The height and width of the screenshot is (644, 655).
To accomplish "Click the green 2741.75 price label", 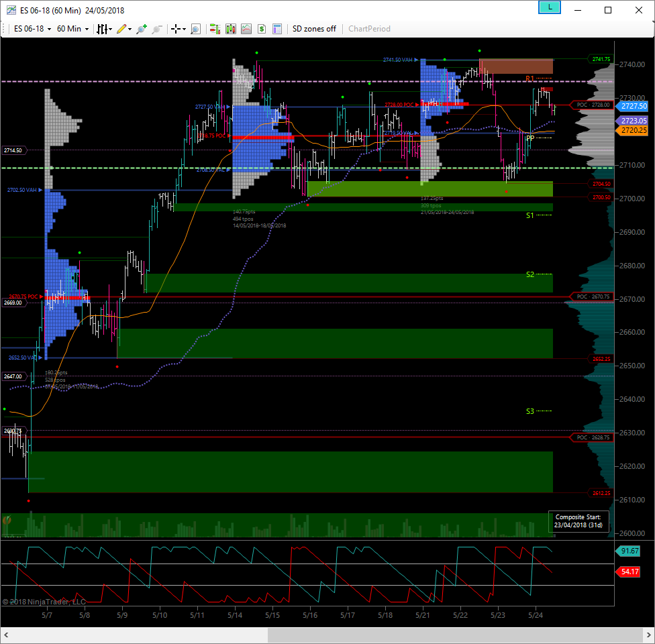I will 601,59.
